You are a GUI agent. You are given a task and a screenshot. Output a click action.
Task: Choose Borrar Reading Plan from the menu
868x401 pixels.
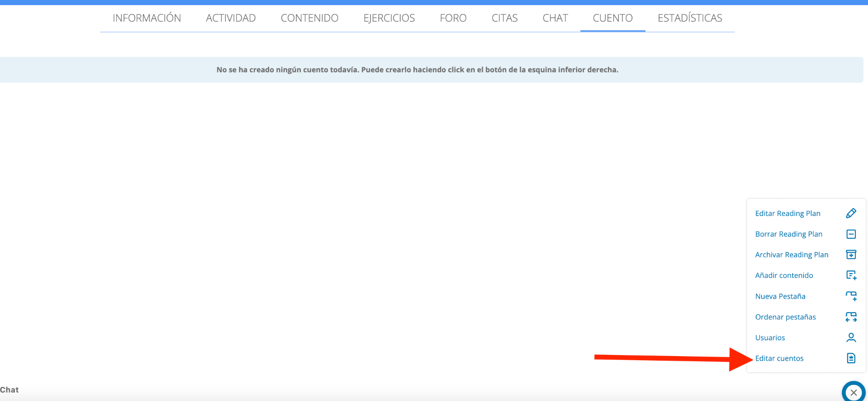click(788, 234)
